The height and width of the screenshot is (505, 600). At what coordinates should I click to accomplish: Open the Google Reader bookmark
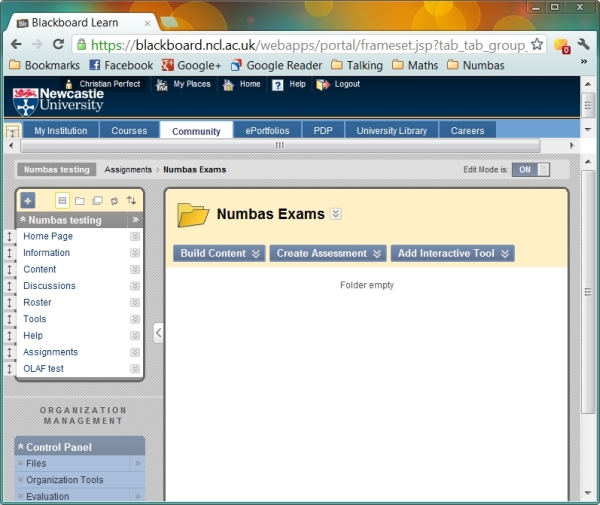(x=276, y=65)
